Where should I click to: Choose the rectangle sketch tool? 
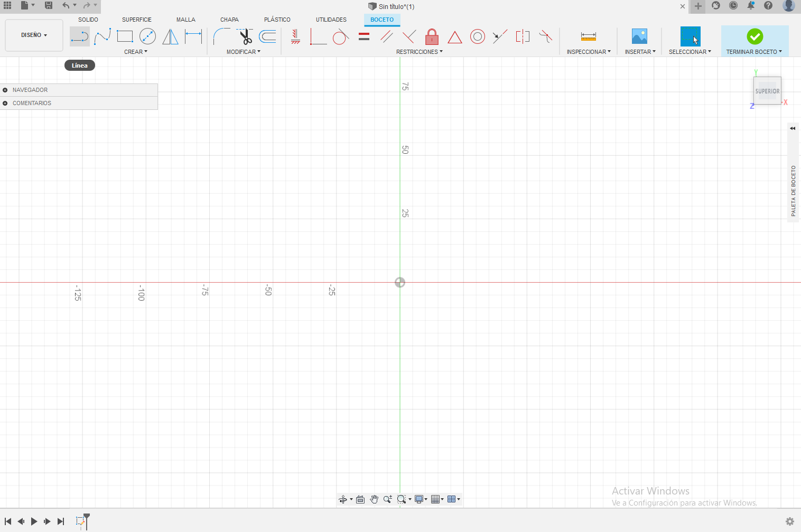click(125, 36)
